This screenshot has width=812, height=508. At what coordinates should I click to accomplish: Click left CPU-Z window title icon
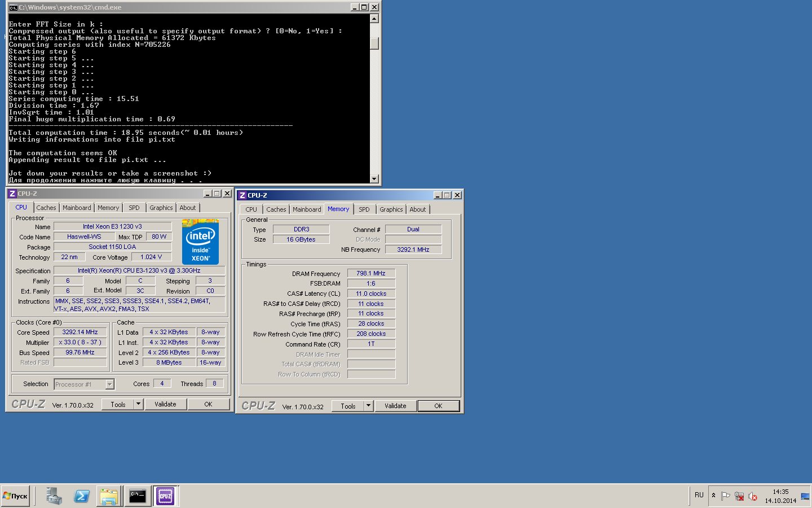coord(12,194)
